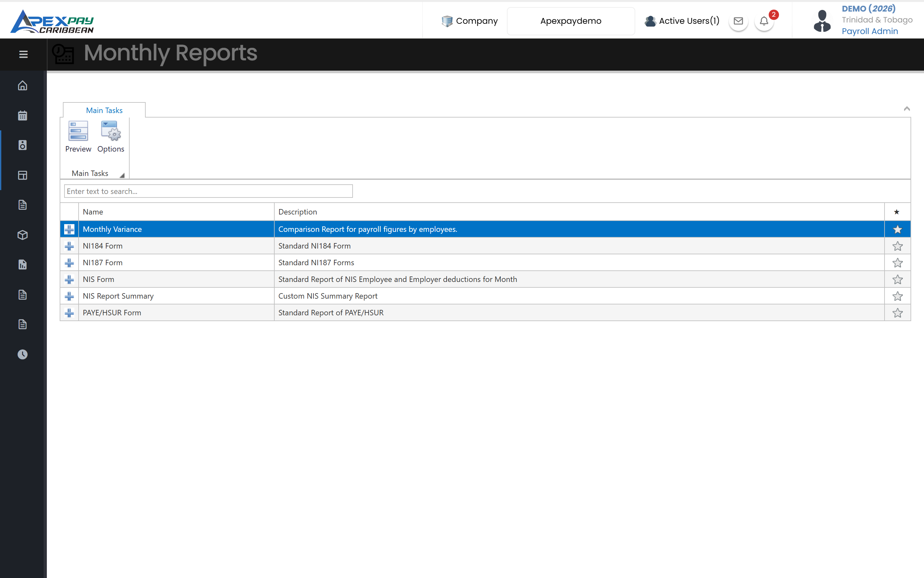Click 'Standard NI187 Forms' description
The width and height of the screenshot is (924, 578).
[316, 263]
